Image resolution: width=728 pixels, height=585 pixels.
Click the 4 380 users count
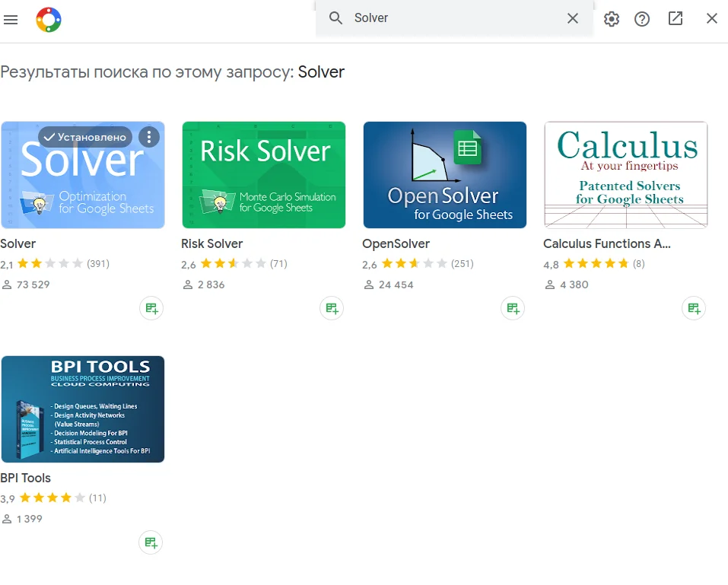(x=574, y=285)
